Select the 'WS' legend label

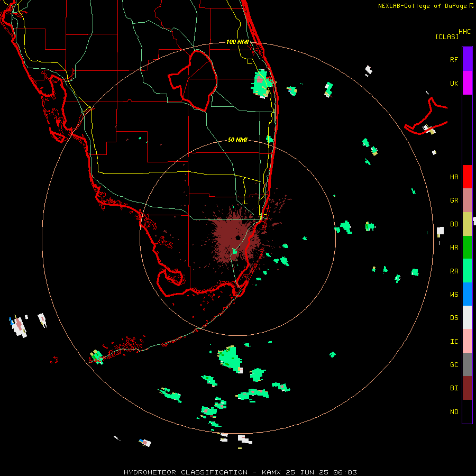(454, 295)
